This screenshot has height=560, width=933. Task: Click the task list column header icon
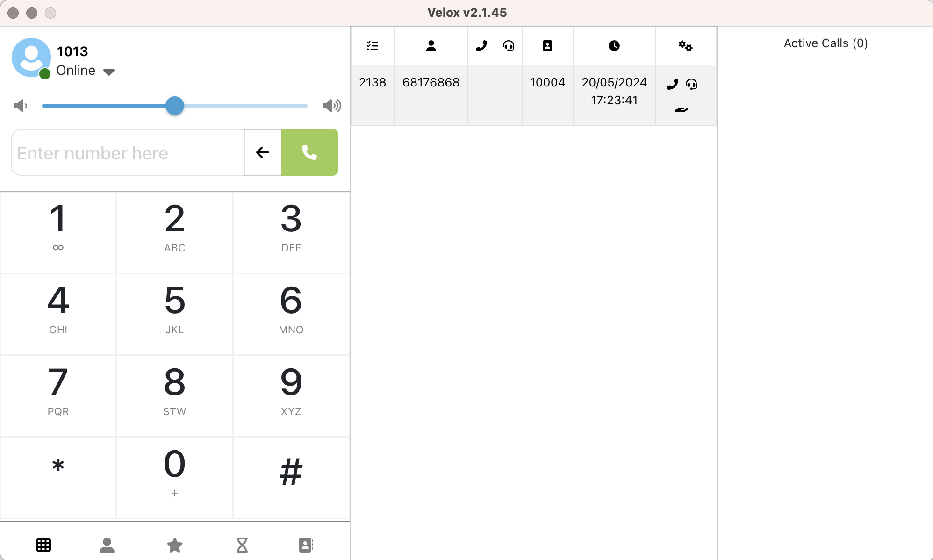click(373, 46)
